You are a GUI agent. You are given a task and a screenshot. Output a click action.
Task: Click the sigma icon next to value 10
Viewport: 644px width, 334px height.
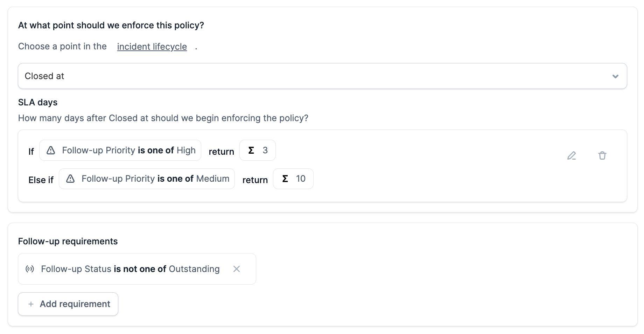point(285,179)
